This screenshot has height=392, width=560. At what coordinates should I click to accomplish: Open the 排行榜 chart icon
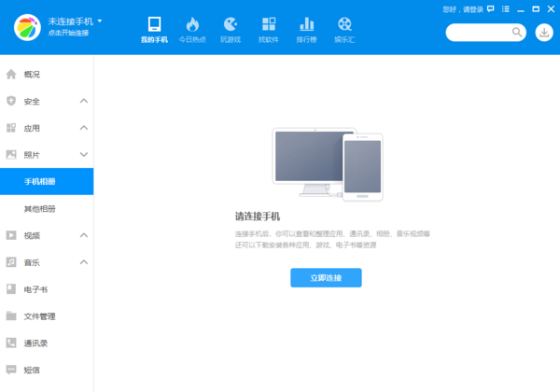pos(306,24)
